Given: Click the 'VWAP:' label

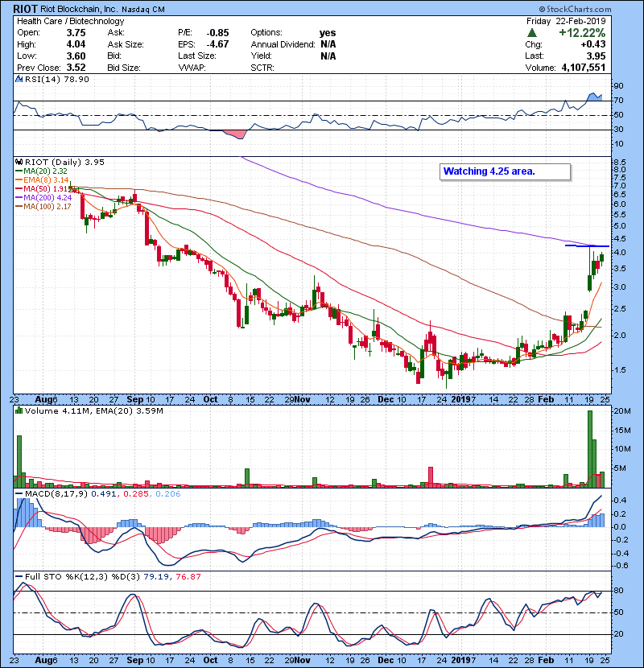Looking at the screenshot, I should click(192, 68).
